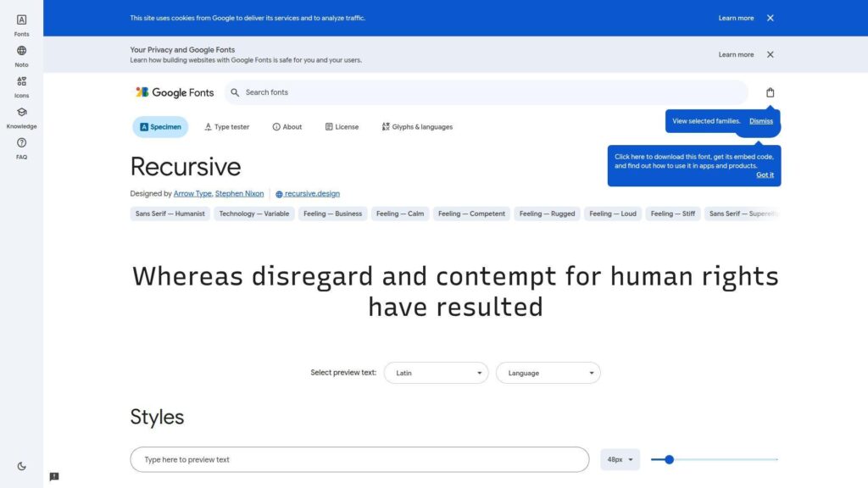Image resolution: width=868 pixels, height=488 pixels.
Task: View selected font families via the bag icon
Action: click(x=770, y=92)
